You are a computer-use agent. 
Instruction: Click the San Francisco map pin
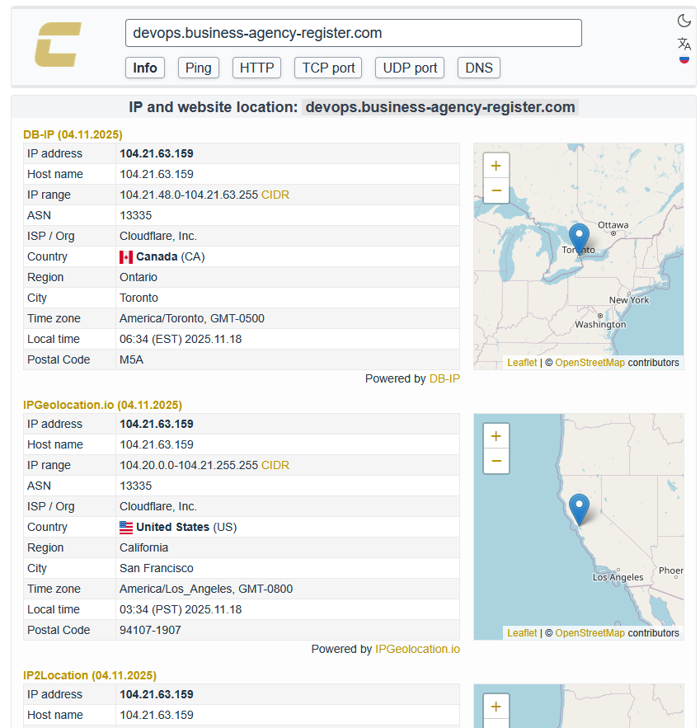[579, 508]
